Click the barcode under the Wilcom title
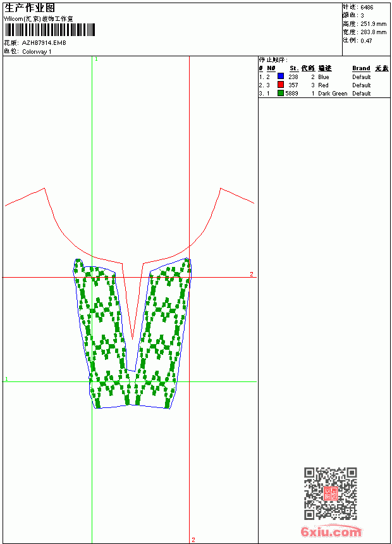Image resolution: width=392 pixels, height=544 pixels. pyautogui.click(x=49, y=30)
